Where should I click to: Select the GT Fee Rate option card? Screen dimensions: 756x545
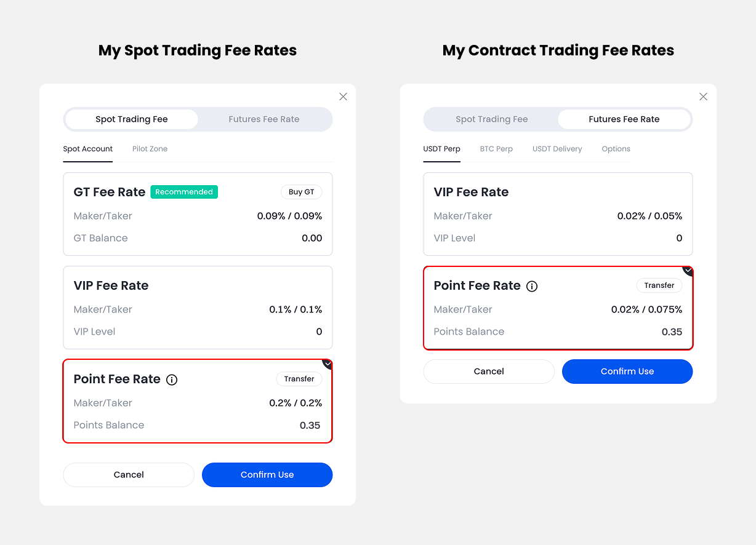[198, 214]
